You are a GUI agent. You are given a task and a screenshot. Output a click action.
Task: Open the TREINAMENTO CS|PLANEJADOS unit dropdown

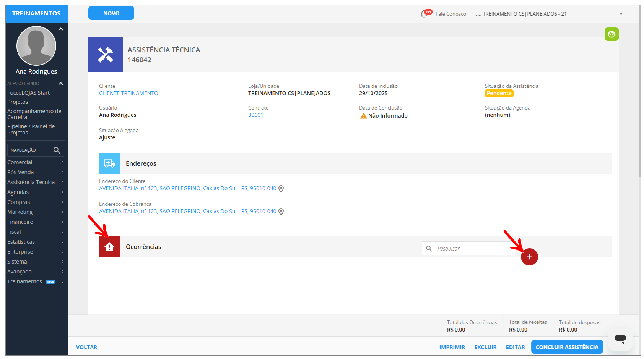pyautogui.click(x=621, y=14)
